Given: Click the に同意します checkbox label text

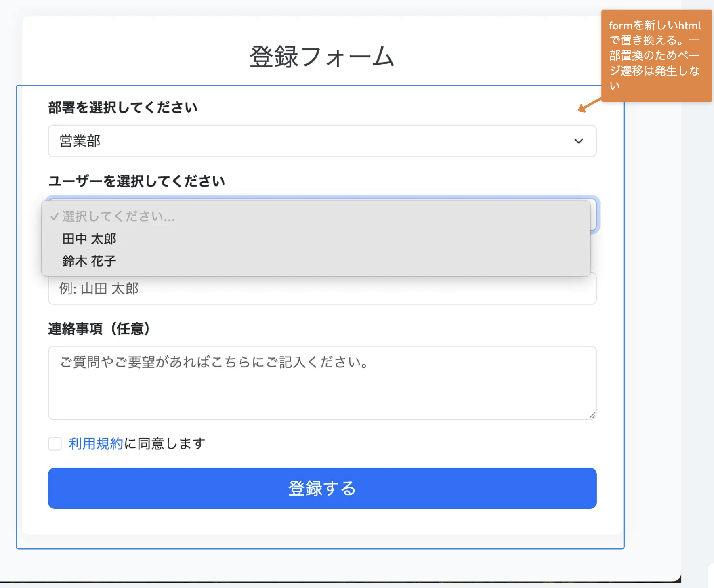Looking at the screenshot, I should coord(165,443).
